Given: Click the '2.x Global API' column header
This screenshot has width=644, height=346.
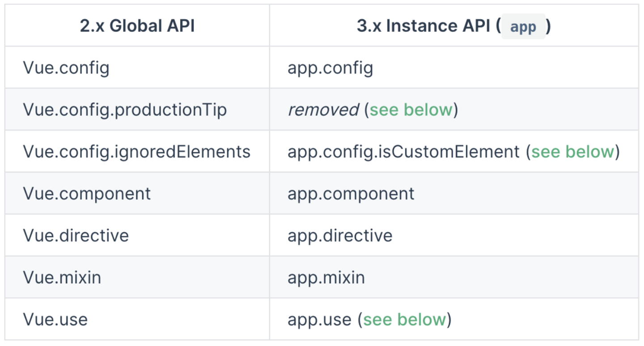Looking at the screenshot, I should tap(137, 26).
